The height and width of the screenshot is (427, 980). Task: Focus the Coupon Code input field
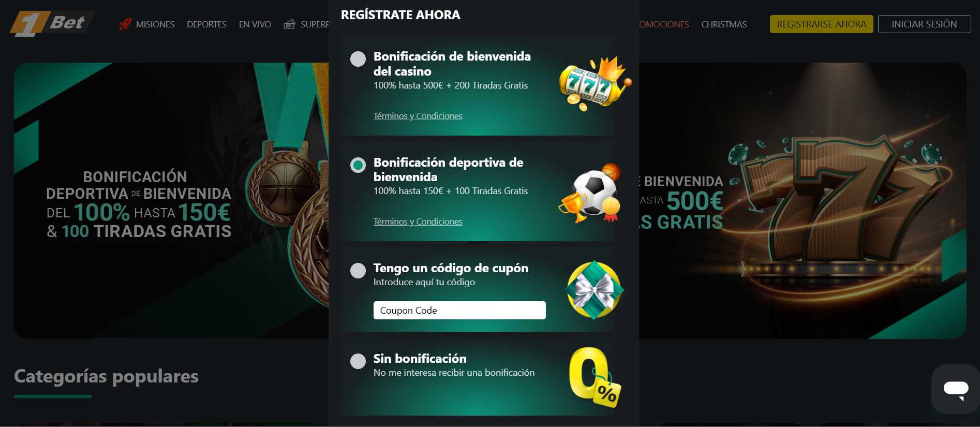point(459,311)
